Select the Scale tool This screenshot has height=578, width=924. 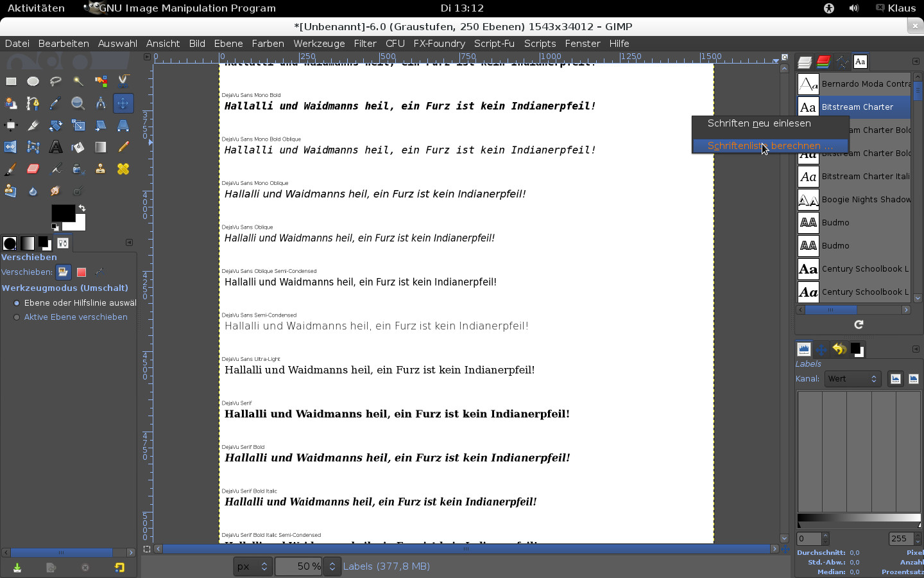click(x=78, y=125)
